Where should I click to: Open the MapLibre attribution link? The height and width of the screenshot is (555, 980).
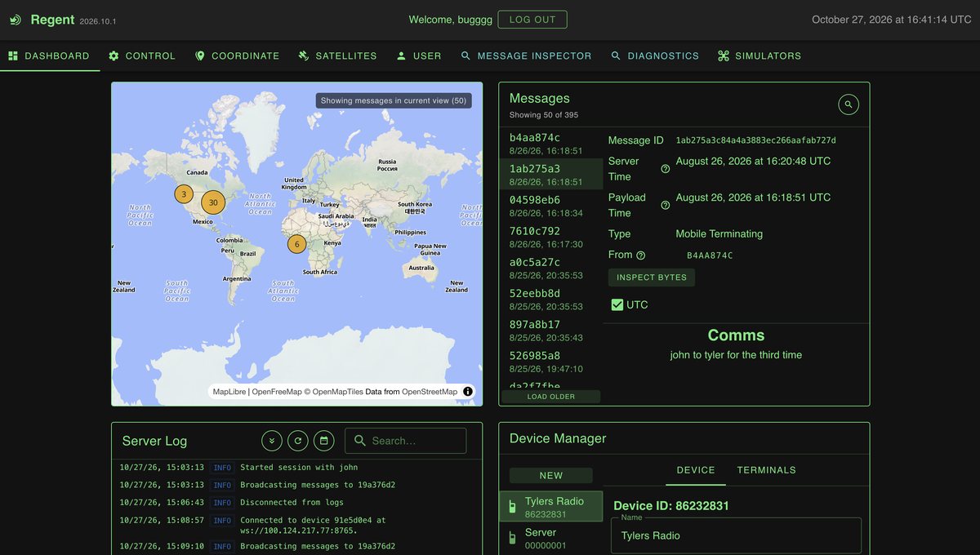coord(229,392)
